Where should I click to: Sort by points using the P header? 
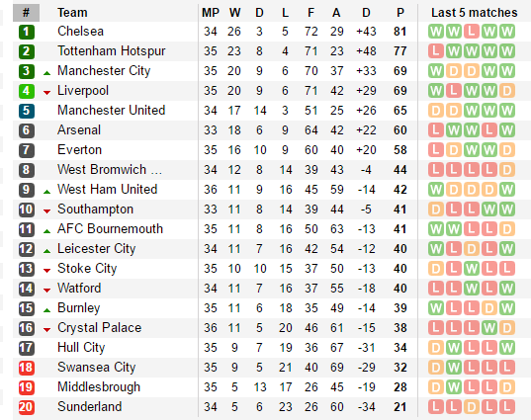pos(400,13)
